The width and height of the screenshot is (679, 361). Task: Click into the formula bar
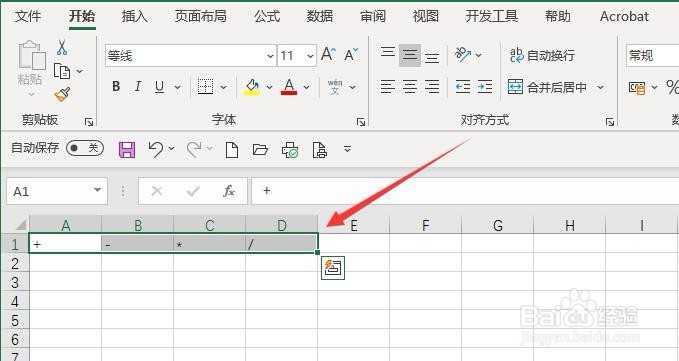465,191
